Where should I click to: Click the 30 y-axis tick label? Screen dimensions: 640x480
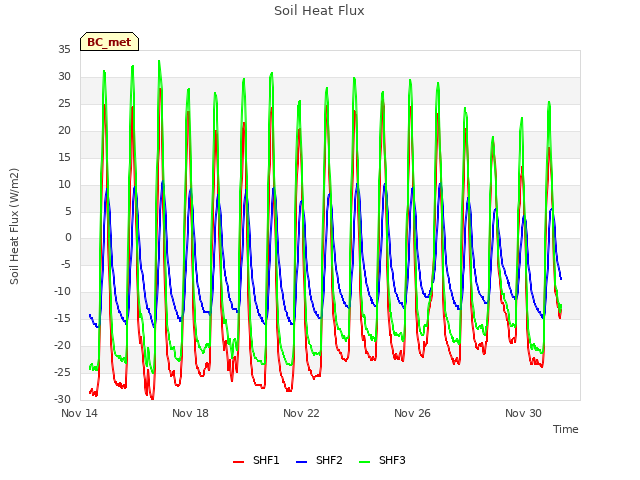pos(64,76)
